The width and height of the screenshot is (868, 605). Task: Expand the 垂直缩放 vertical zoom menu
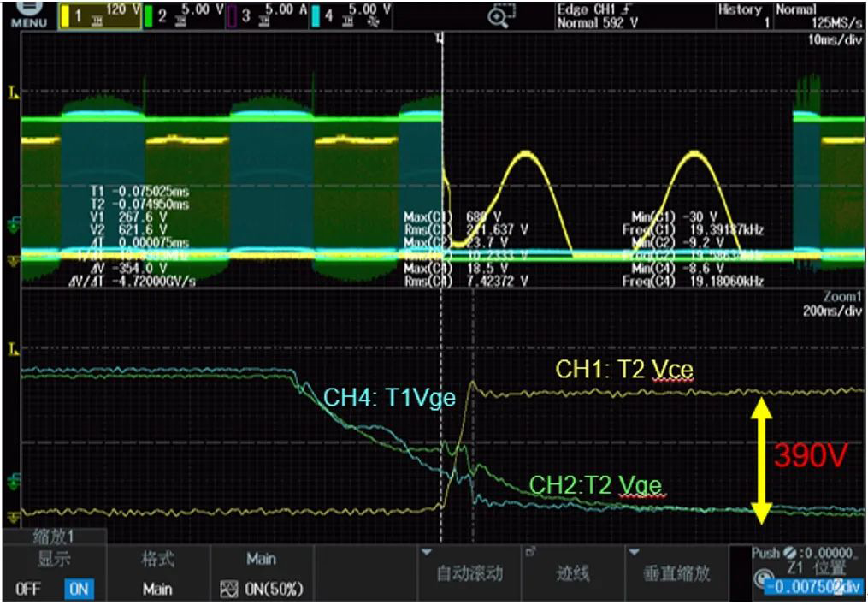click(x=676, y=574)
